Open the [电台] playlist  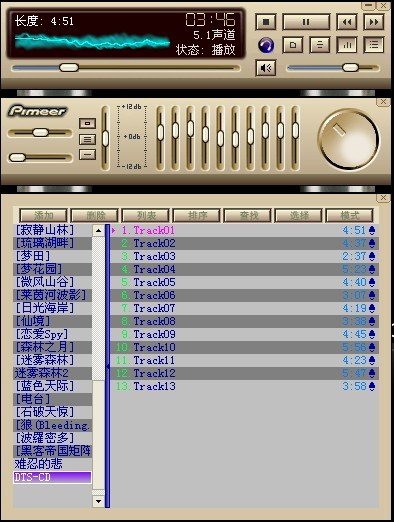tap(52, 399)
